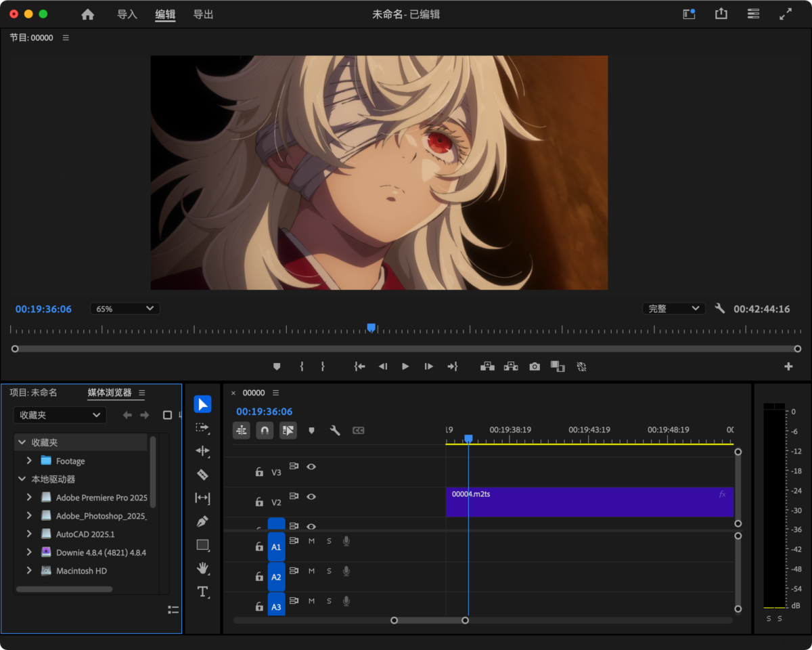This screenshot has width=812, height=650.
Task: Click the captions CC icon in timeline
Action: 359,430
